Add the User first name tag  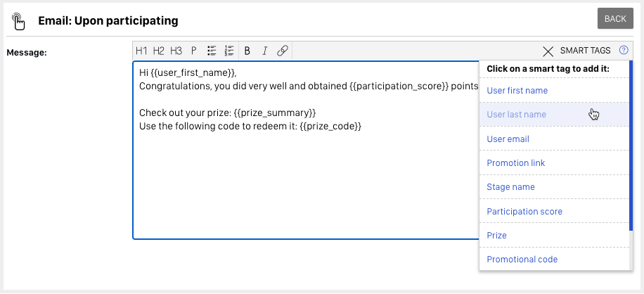click(x=517, y=91)
